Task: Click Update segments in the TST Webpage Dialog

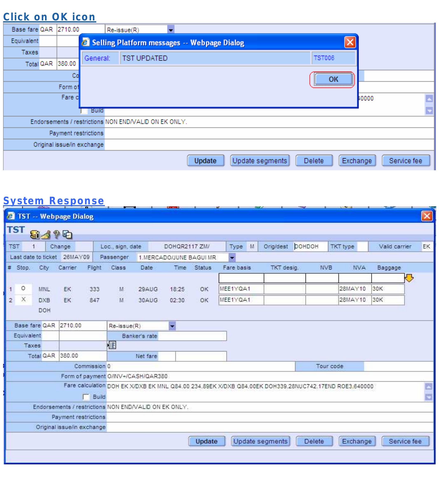Action: pos(260,441)
